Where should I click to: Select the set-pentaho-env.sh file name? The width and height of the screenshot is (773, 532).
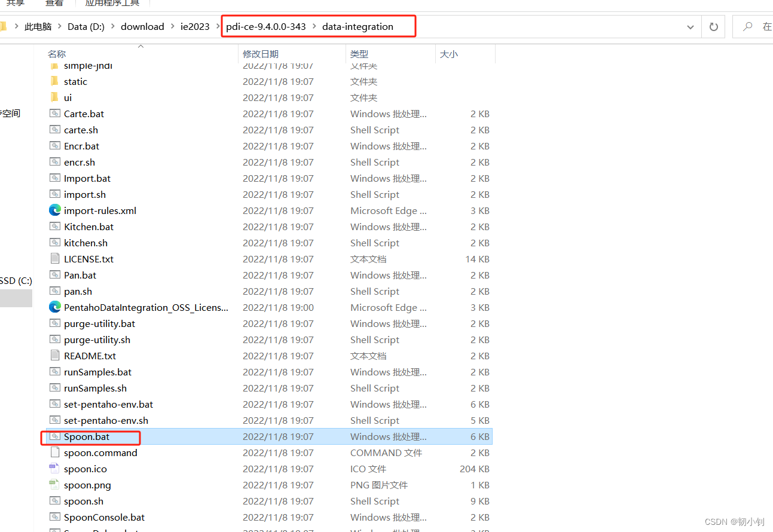[106, 420]
